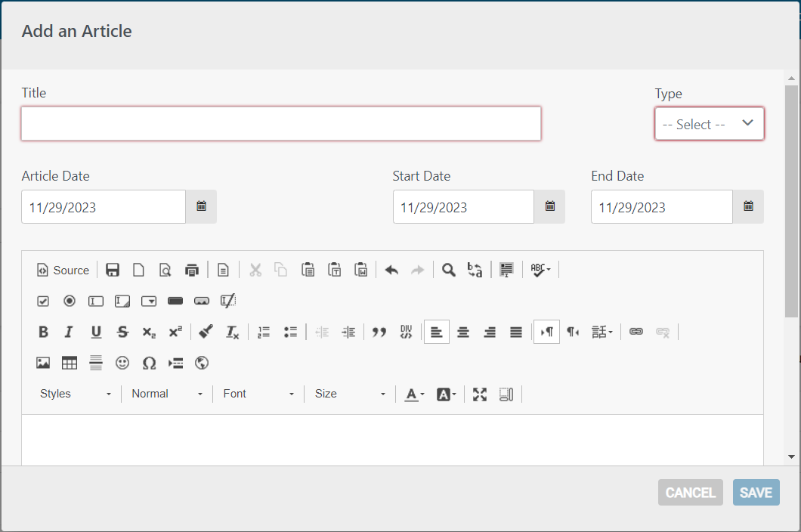Toggle superscript formatting
Screen dimensions: 801x532
click(x=175, y=332)
